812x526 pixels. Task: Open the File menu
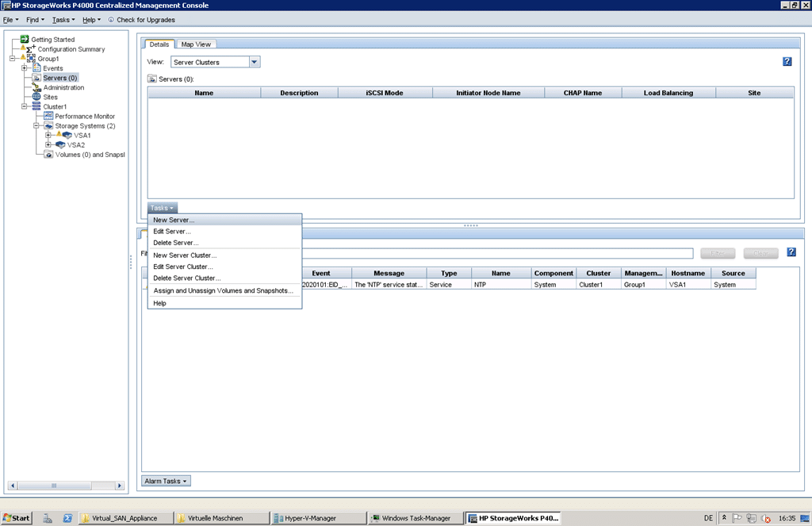point(10,20)
